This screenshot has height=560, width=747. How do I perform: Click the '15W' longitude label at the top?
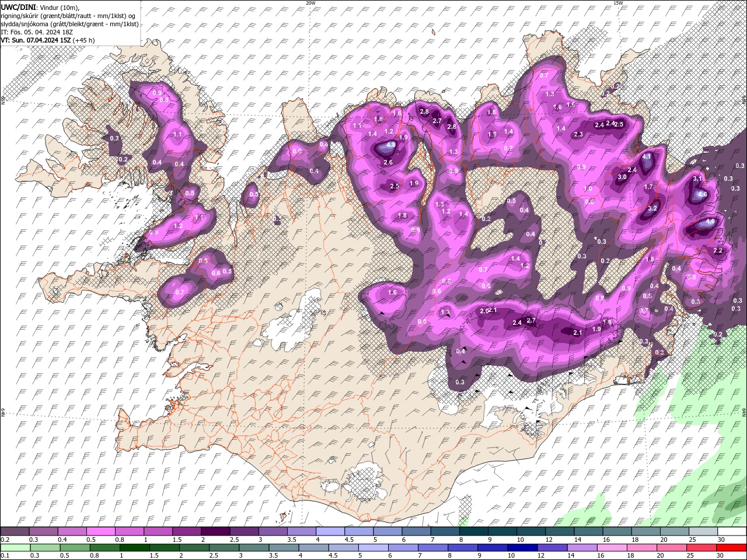pos(617,3)
